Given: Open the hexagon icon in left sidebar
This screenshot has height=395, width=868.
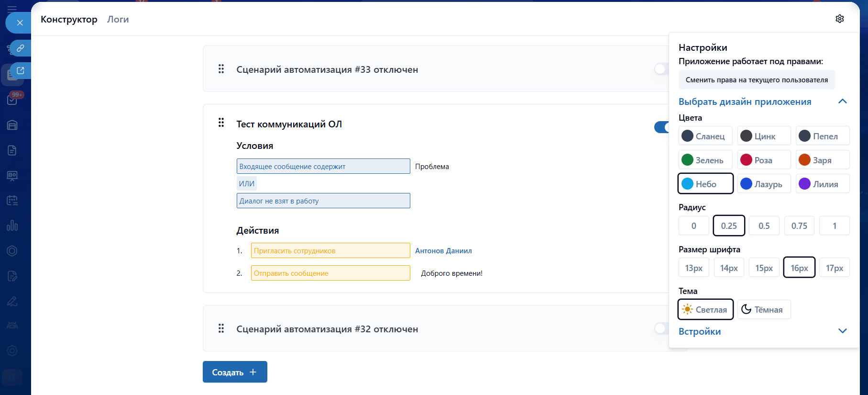Looking at the screenshot, I should (x=12, y=251).
